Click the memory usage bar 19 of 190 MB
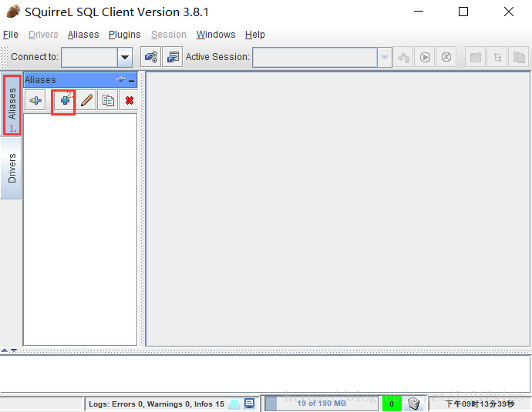This screenshot has height=412, width=532. 322,404
